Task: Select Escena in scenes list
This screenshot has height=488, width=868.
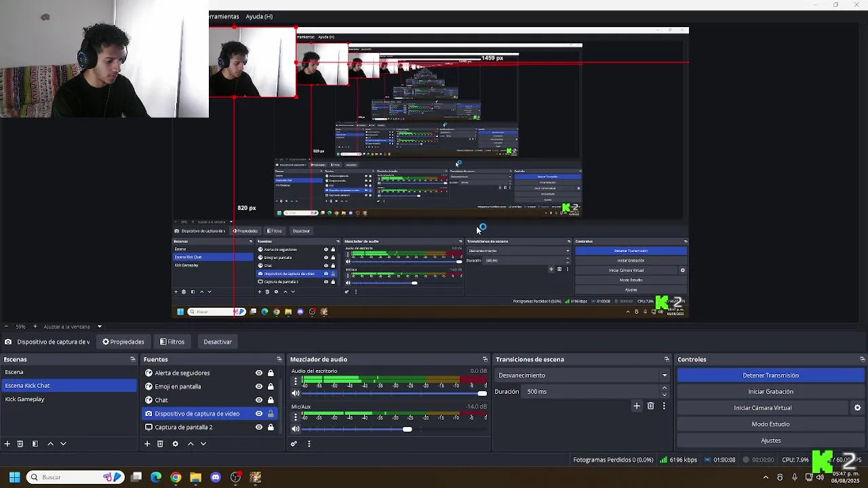Action: click(68, 372)
